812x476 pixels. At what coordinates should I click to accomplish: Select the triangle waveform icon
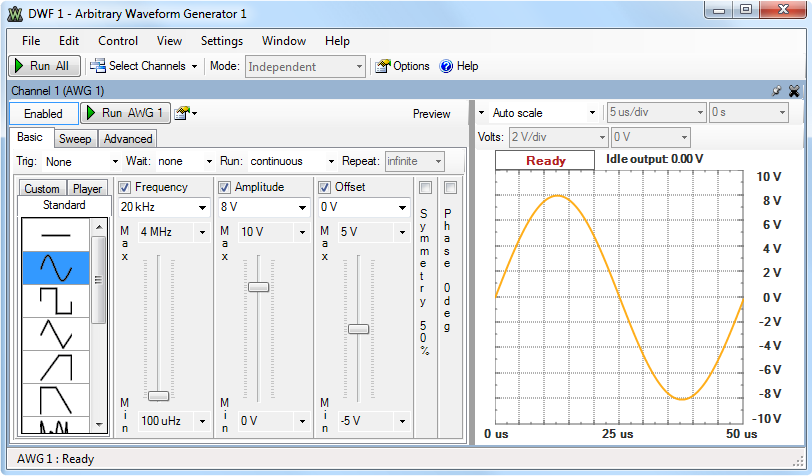(x=55, y=334)
